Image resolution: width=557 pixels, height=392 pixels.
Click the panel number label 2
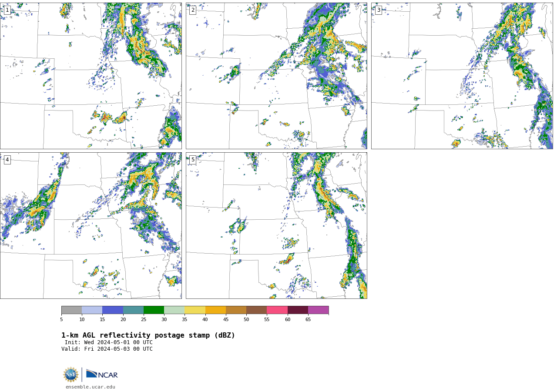click(193, 10)
